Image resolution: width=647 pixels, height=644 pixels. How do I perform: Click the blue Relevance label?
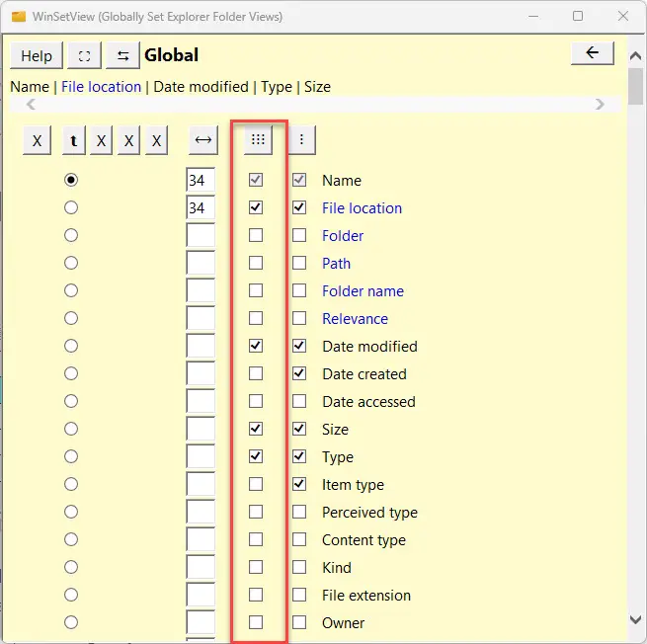coord(355,318)
